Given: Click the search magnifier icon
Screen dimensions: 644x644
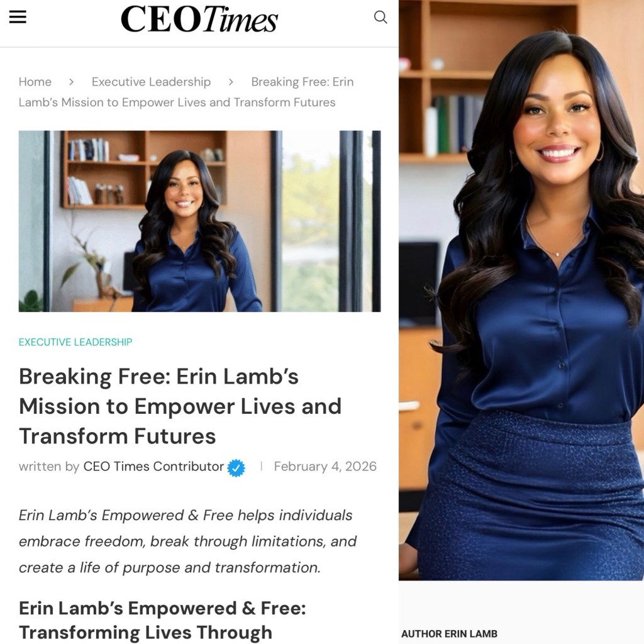Looking at the screenshot, I should coord(380,17).
